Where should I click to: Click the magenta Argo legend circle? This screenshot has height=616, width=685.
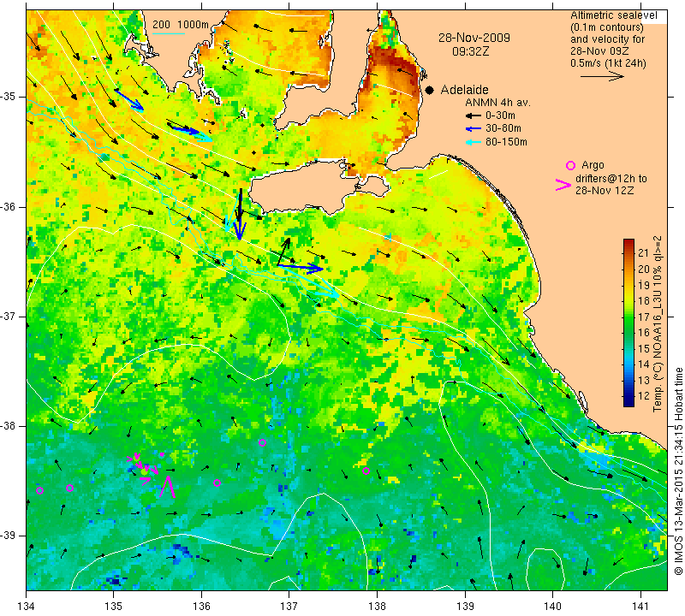point(570,165)
